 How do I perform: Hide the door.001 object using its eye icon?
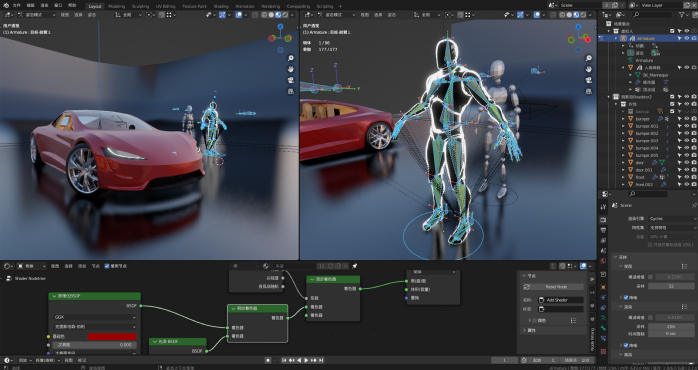pos(687,170)
